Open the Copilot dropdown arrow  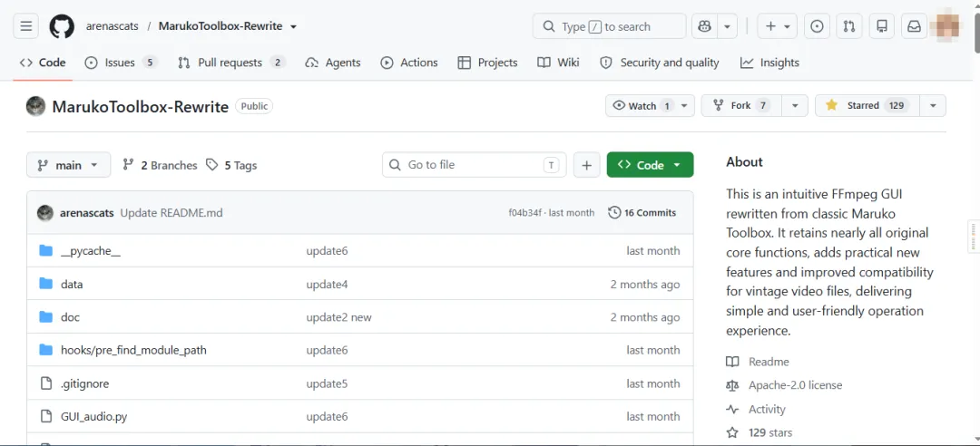click(x=727, y=26)
